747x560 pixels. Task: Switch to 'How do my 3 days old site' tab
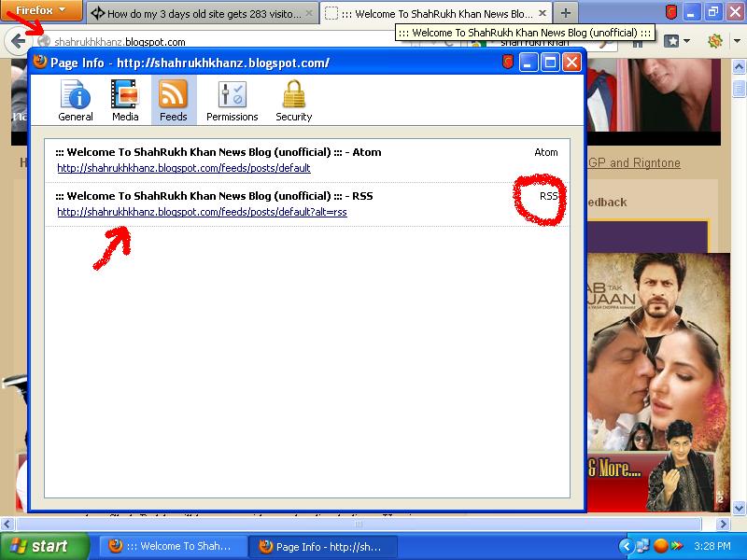coord(203,14)
